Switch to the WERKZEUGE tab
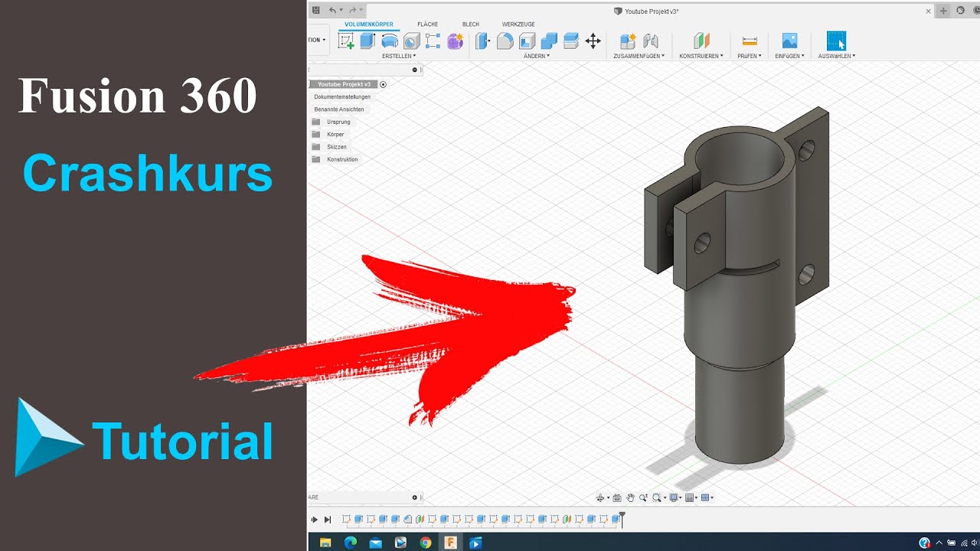 pos(518,24)
